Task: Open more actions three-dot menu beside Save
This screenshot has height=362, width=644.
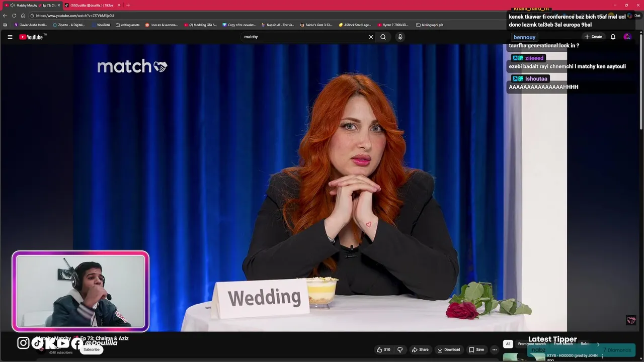Action: point(495,349)
